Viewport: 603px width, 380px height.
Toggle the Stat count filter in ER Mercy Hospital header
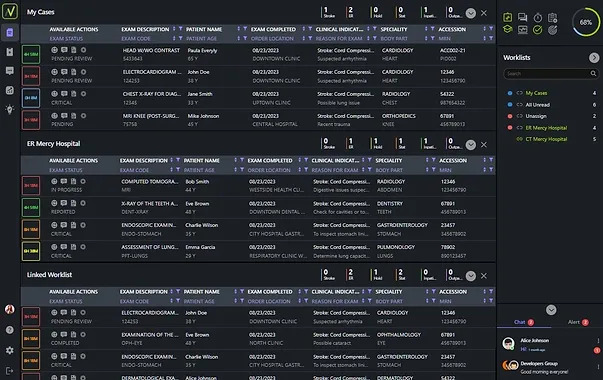(401, 143)
